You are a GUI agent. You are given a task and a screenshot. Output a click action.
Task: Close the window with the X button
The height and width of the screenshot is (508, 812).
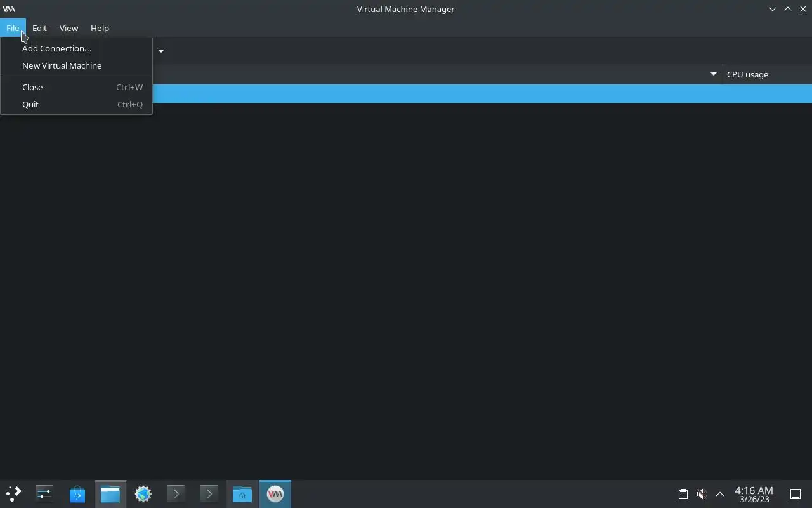pyautogui.click(x=803, y=9)
